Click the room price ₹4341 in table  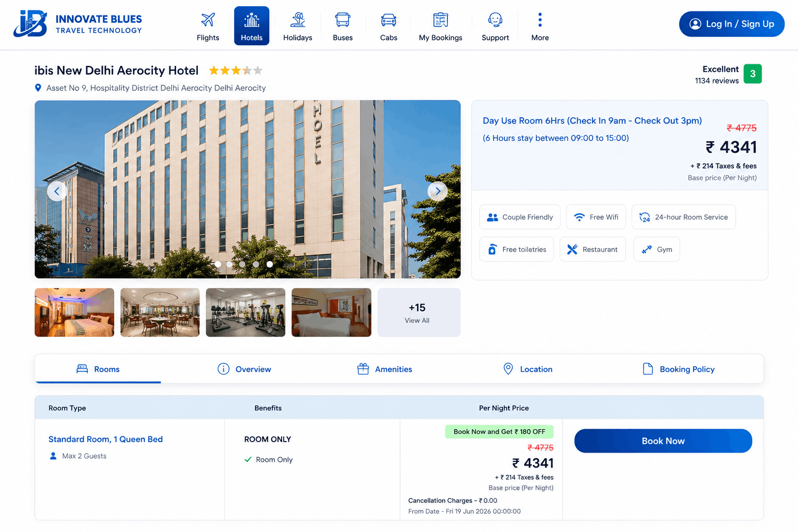(533, 463)
